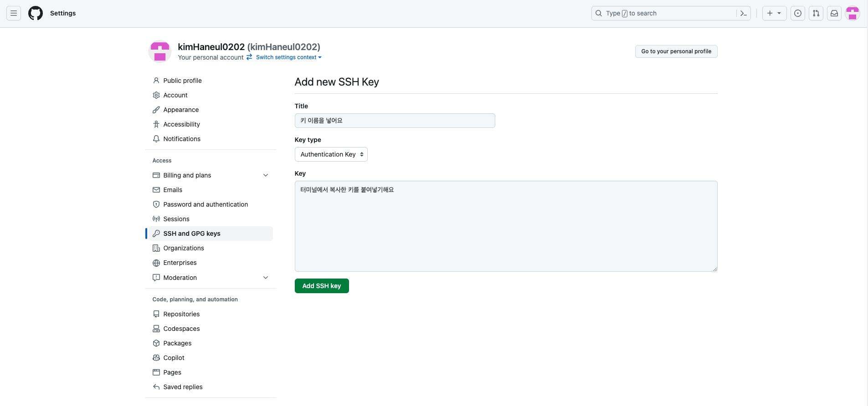Click the Sessions sidebar label

point(176,219)
